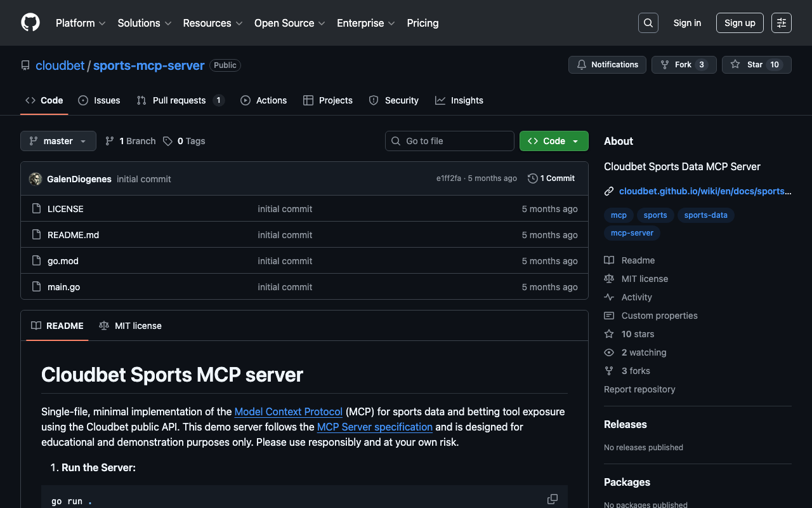The width and height of the screenshot is (812, 508).
Task: Open the main.go file
Action: pos(63,287)
